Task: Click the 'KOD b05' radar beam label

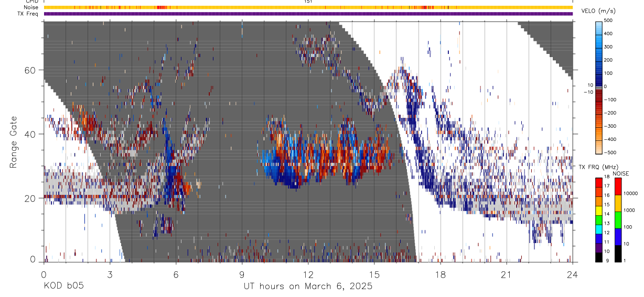Action: tap(63, 287)
